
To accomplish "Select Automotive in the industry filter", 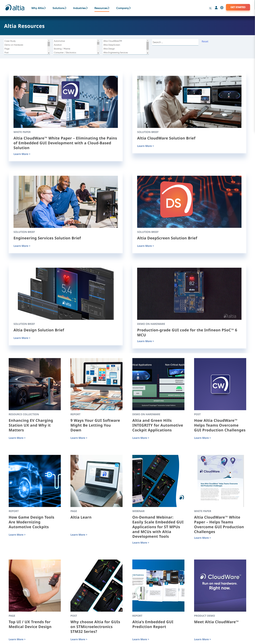I will (x=75, y=41).
